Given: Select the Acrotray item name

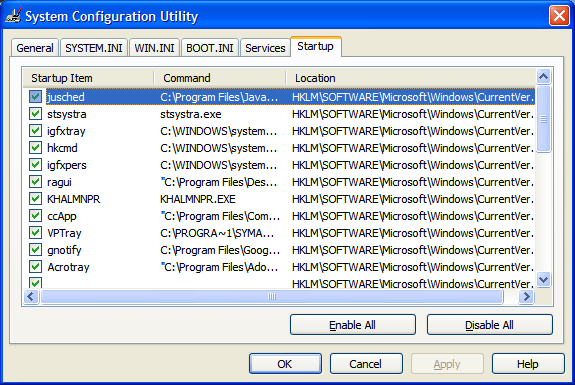Looking at the screenshot, I should (68, 267).
